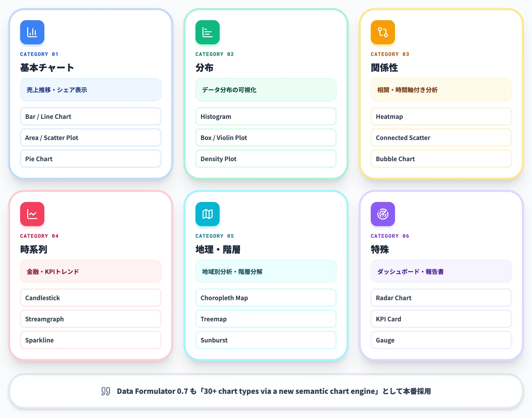
Task: Click the Box / Violin Plot item
Action: click(266, 137)
